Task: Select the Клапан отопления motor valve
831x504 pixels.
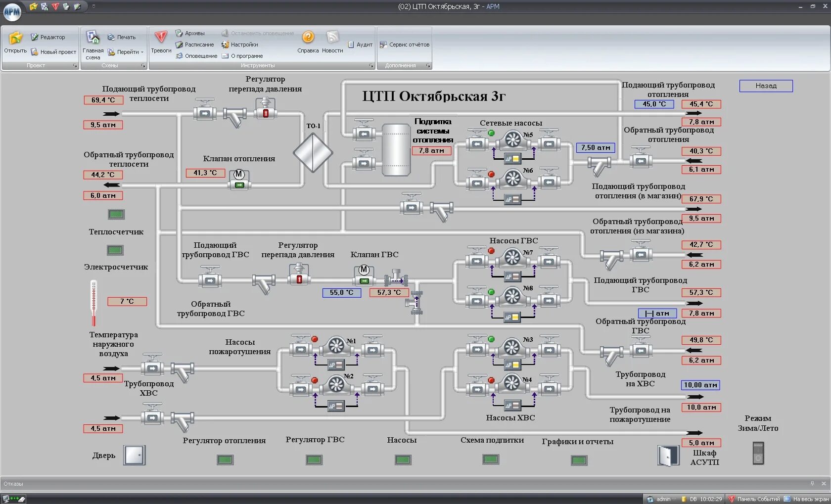Action: click(239, 180)
